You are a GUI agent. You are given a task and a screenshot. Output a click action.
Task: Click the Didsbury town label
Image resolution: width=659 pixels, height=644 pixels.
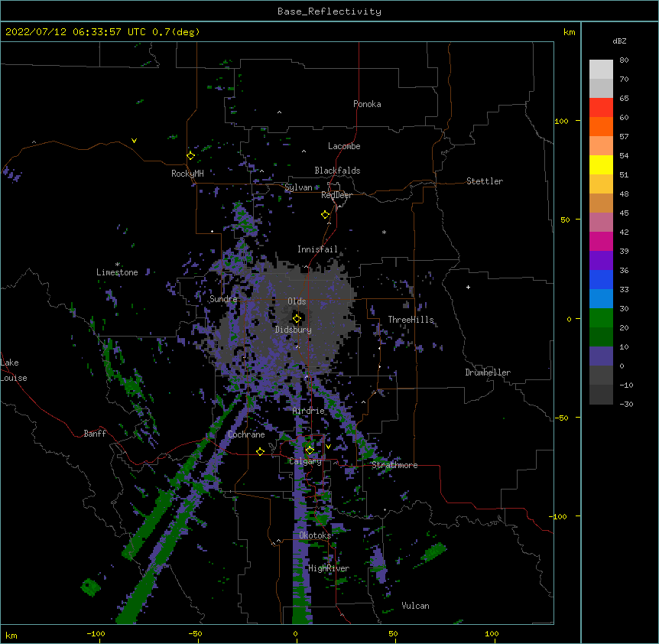293,330
